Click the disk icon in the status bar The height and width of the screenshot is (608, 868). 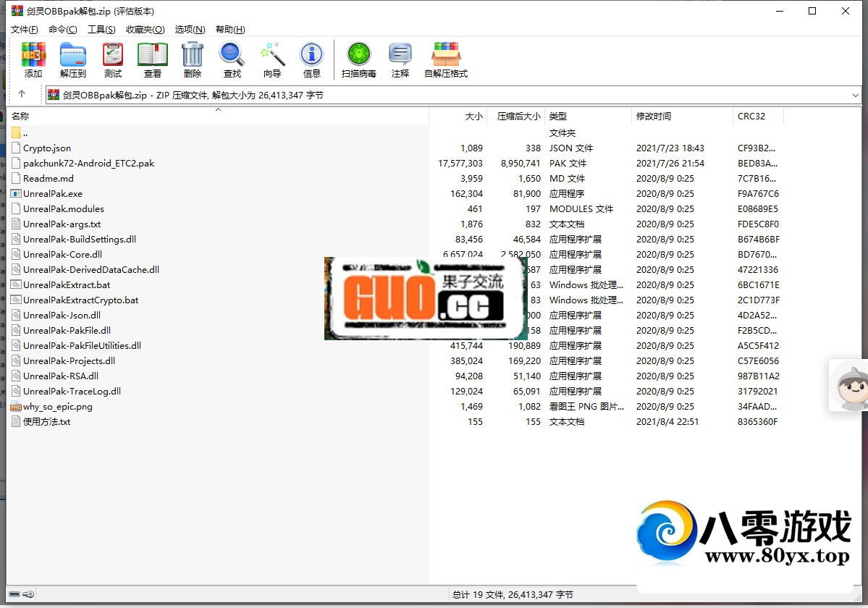tap(14, 594)
